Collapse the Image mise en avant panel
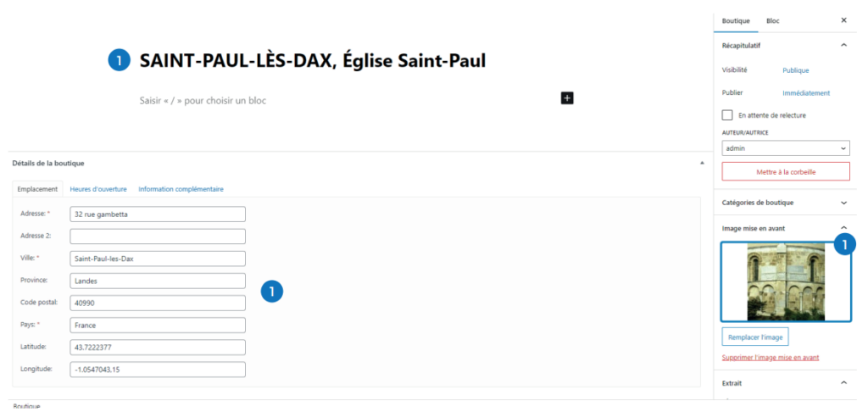 click(843, 228)
